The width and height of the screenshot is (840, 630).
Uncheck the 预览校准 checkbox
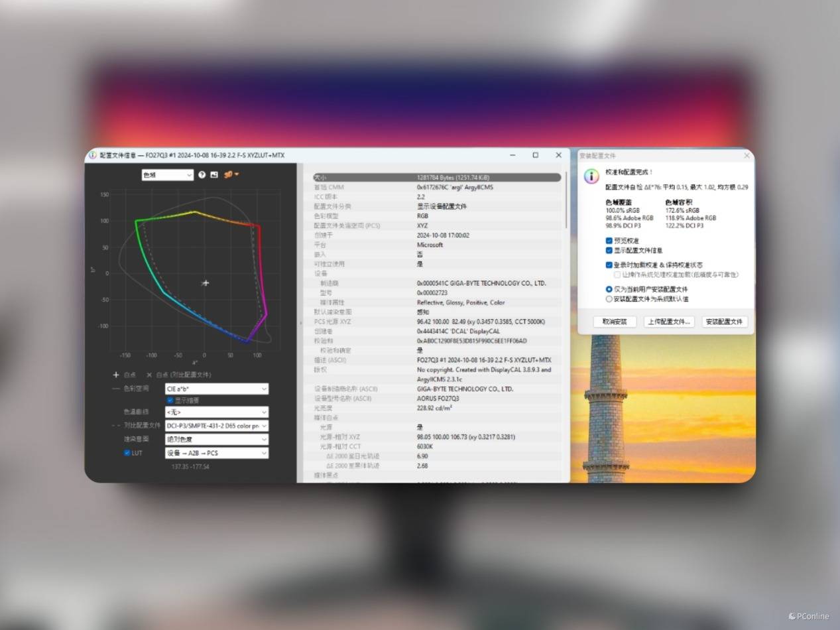[609, 241]
